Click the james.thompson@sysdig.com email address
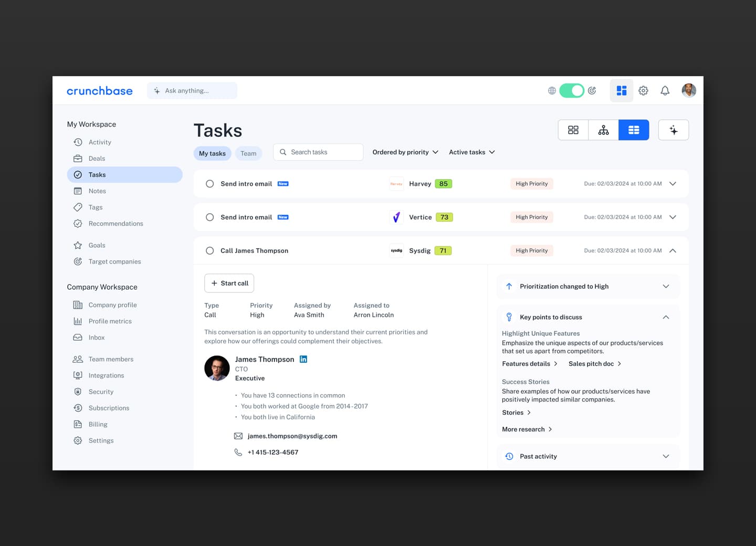756x546 pixels. coord(292,436)
